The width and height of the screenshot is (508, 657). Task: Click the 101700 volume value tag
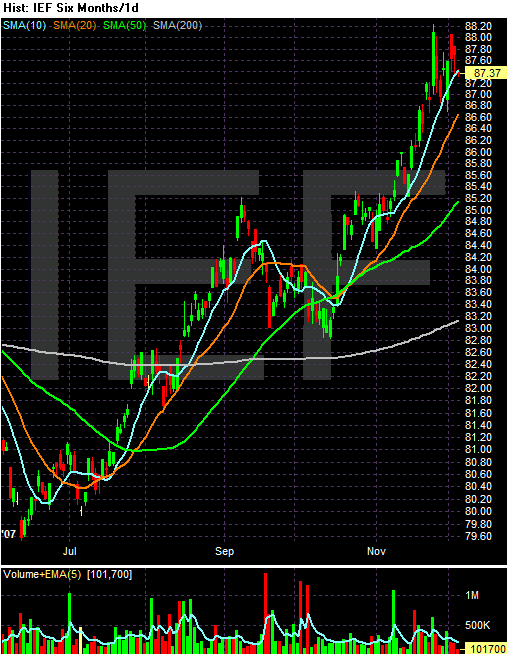(486, 649)
